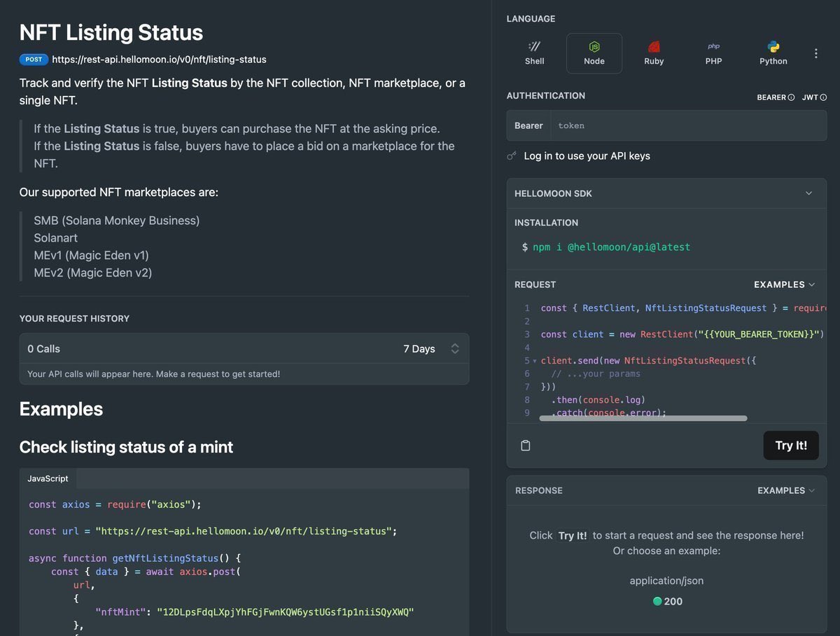Click the Try It! button
This screenshot has width=840, height=636.
[791, 445]
